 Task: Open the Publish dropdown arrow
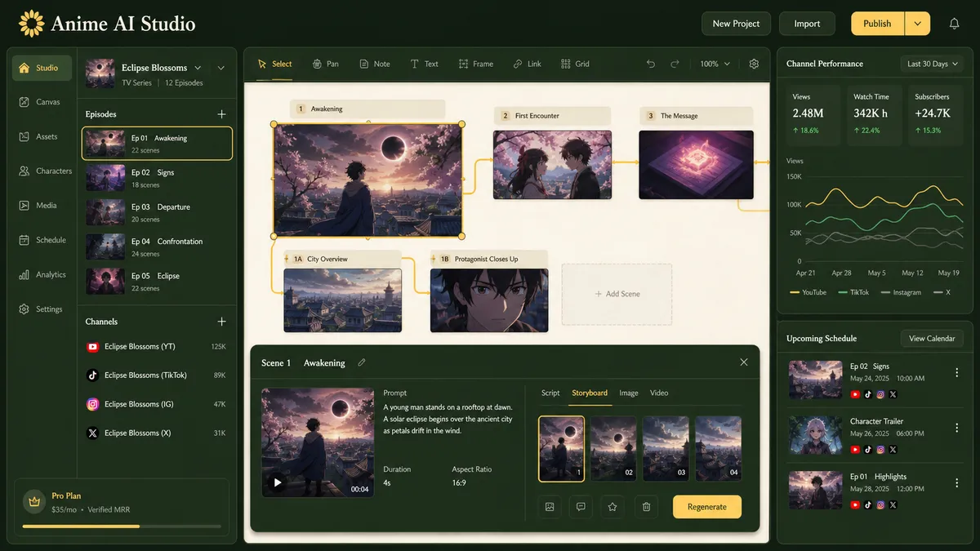tap(918, 24)
